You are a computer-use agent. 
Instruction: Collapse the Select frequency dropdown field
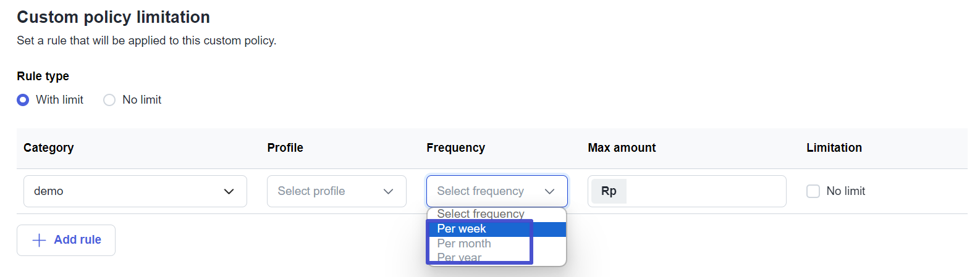(x=496, y=191)
